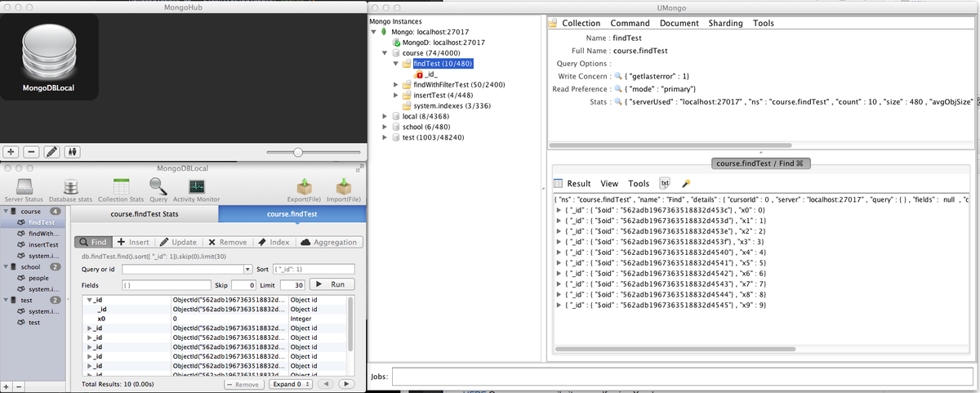980x393 pixels.
Task: Go to next results page arrow
Action: [x=346, y=383]
